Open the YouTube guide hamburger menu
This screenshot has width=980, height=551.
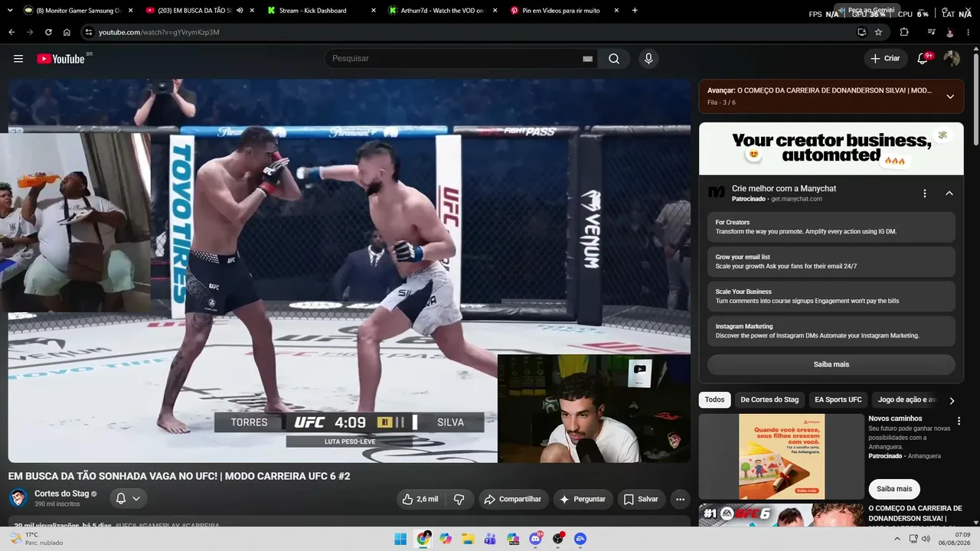(x=18, y=59)
